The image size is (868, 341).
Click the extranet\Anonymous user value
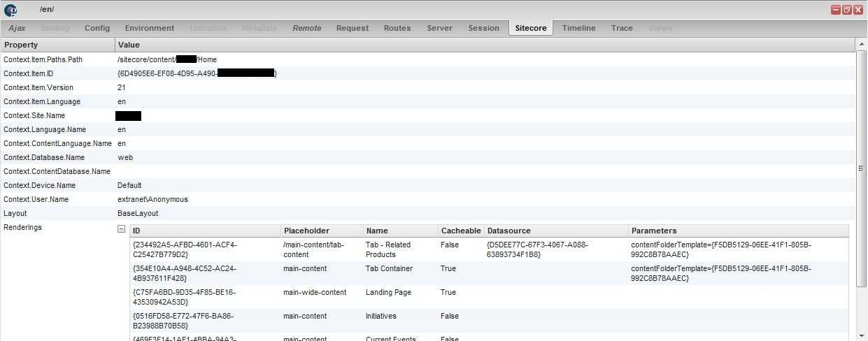(x=152, y=199)
